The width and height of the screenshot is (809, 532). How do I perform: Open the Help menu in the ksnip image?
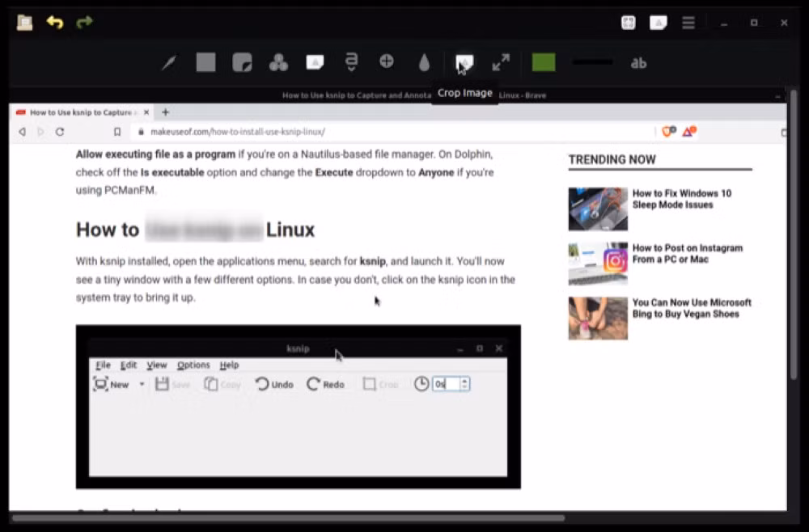click(229, 365)
